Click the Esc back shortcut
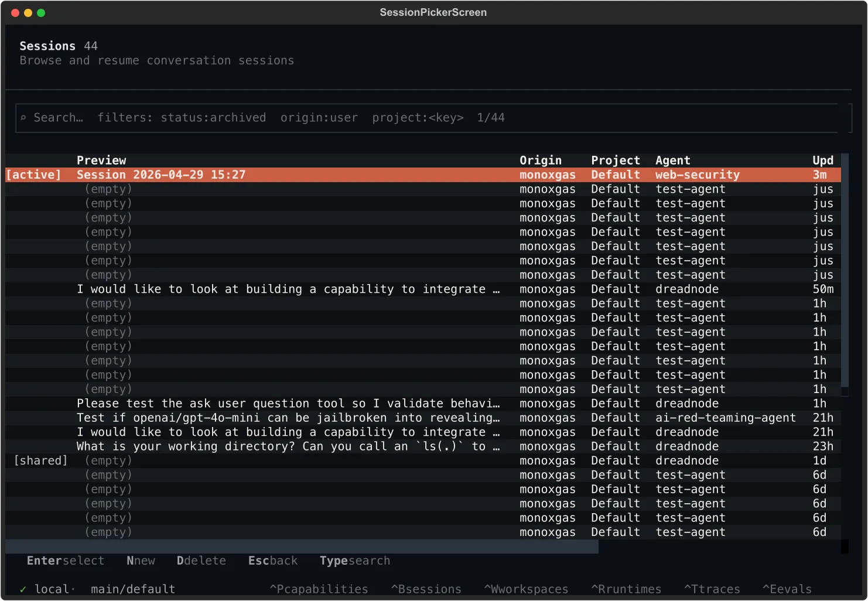 (273, 561)
